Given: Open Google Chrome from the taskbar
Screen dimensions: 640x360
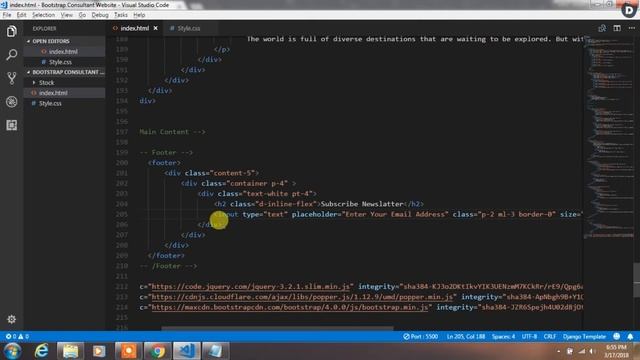Looking at the screenshot, I should 157,351.
